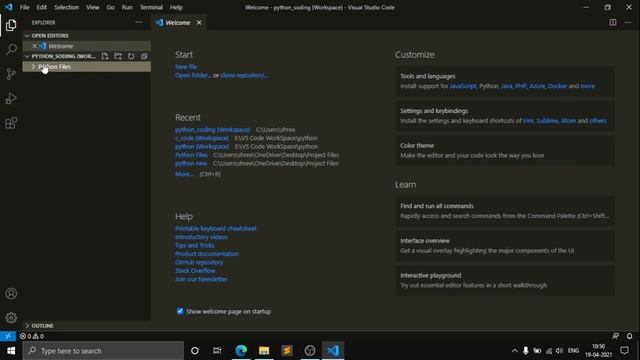
Task: Open the Terminal menu
Action: click(x=151, y=7)
